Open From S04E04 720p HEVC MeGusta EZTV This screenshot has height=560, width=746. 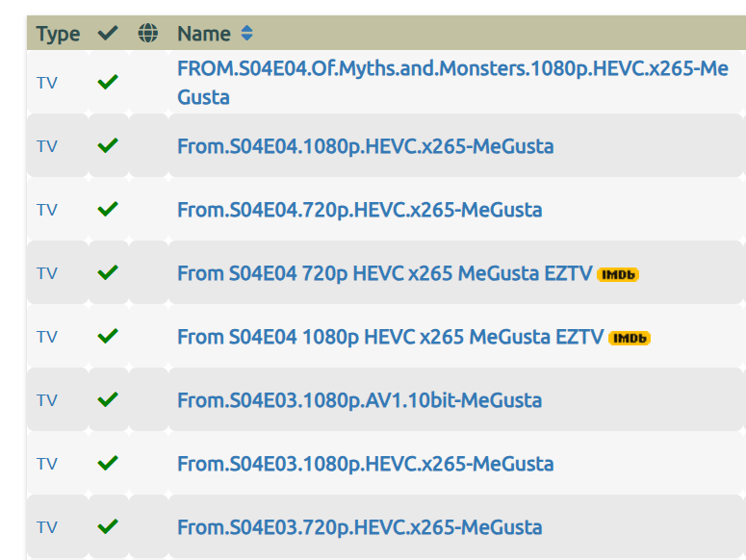click(385, 273)
